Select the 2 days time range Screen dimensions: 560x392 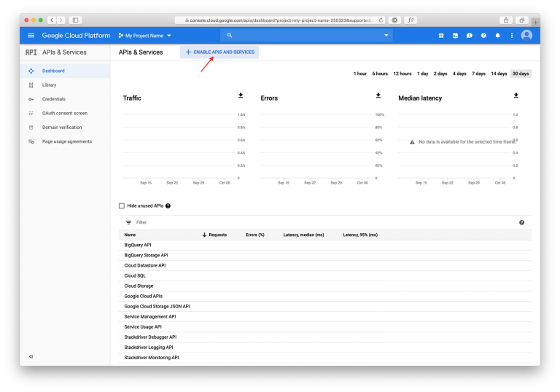pyautogui.click(x=440, y=74)
